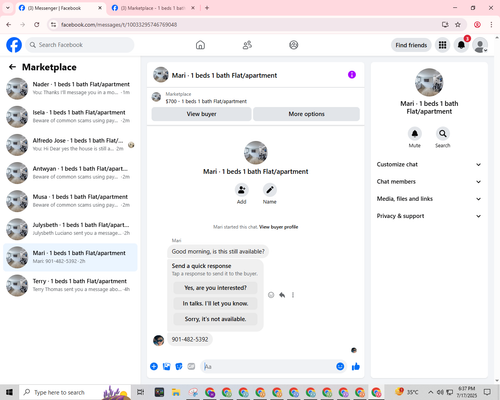Image resolution: width=500 pixels, height=400 pixels.
Task: Focus the Search Facebook field
Action: 80,45
